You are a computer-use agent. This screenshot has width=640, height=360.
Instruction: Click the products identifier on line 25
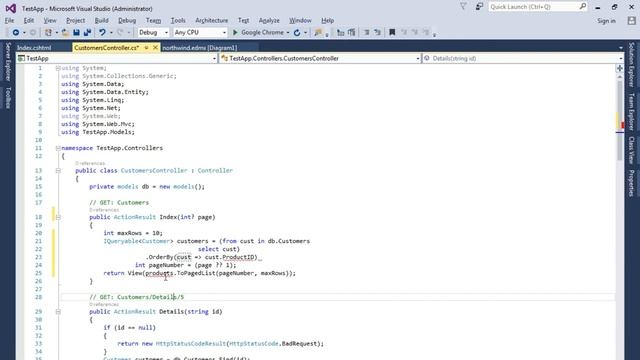pos(160,273)
